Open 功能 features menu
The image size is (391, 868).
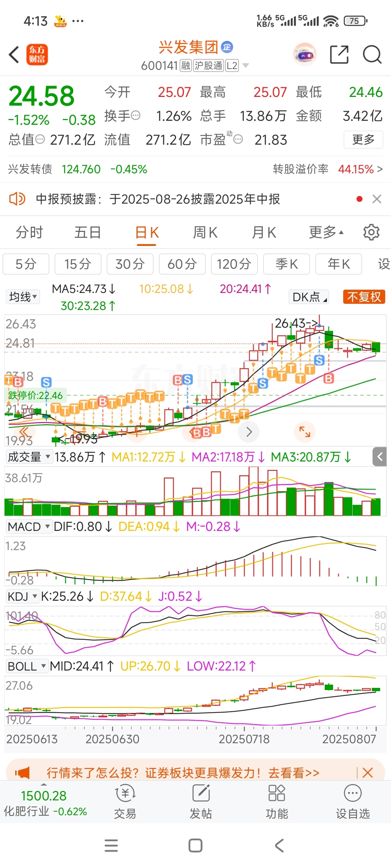click(x=277, y=802)
